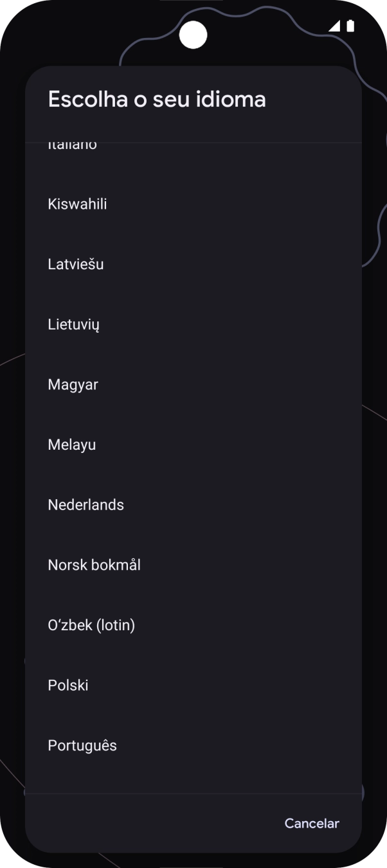
Task: Cancel the language selection dialog
Action: click(312, 823)
